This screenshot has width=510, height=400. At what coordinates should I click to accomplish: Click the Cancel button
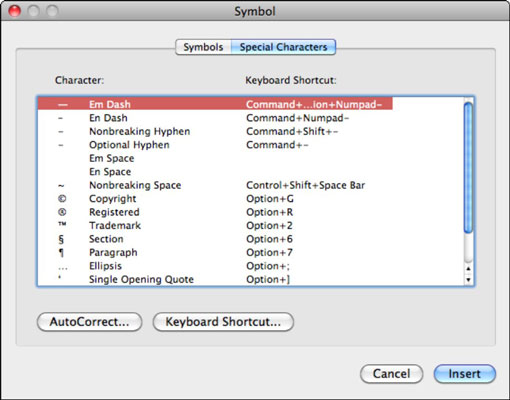click(x=391, y=374)
